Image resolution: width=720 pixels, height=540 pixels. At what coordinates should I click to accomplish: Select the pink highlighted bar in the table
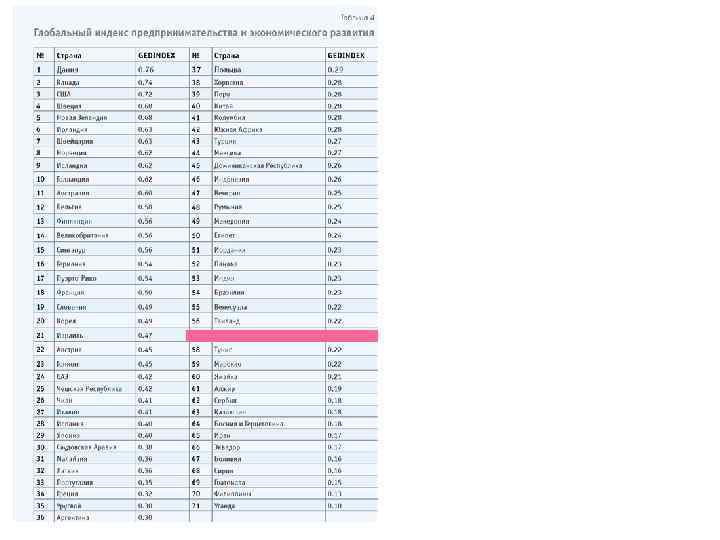(x=282, y=335)
